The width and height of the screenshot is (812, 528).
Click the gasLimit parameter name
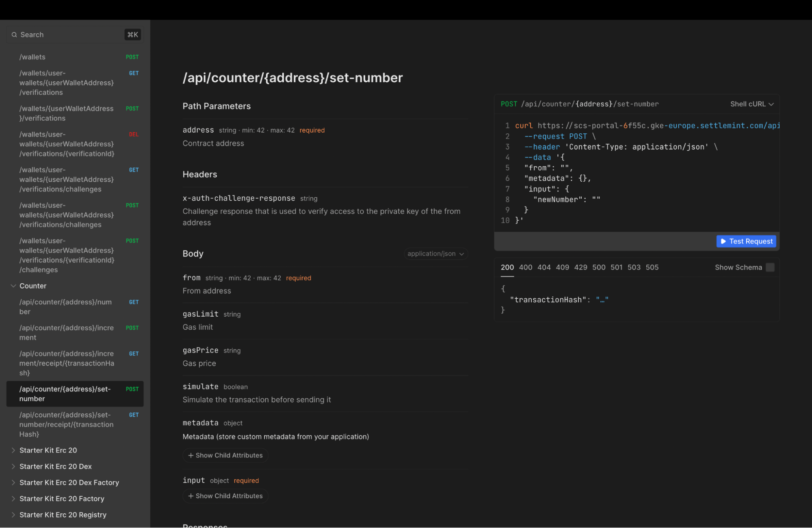pyautogui.click(x=201, y=314)
